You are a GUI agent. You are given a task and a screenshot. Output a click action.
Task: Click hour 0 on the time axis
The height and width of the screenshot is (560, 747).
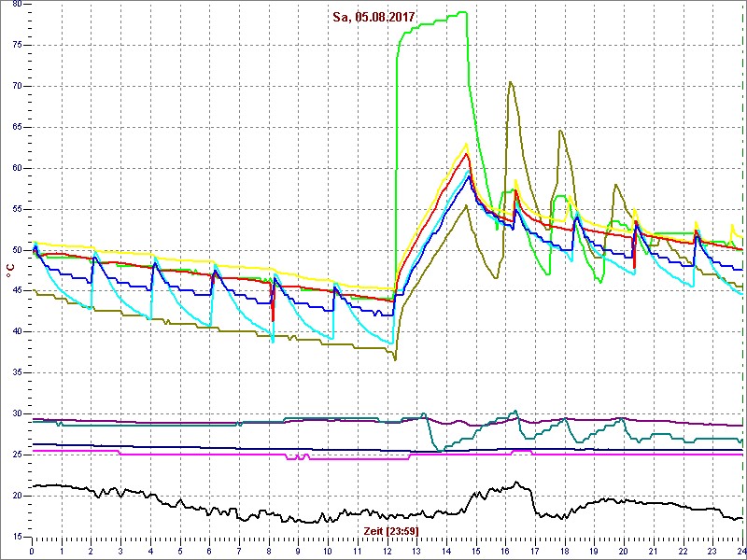click(x=32, y=551)
